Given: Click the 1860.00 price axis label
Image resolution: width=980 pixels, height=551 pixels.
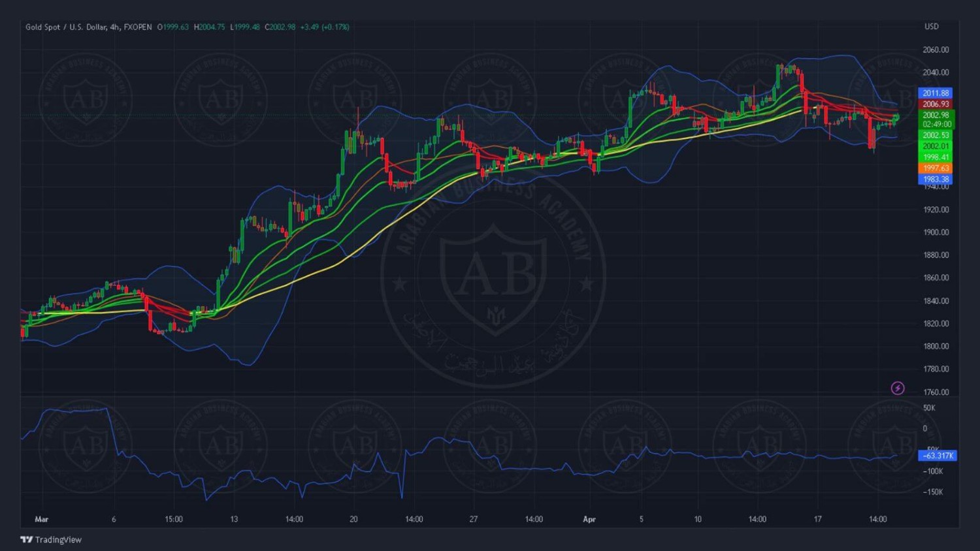Looking at the screenshot, I should point(936,278).
